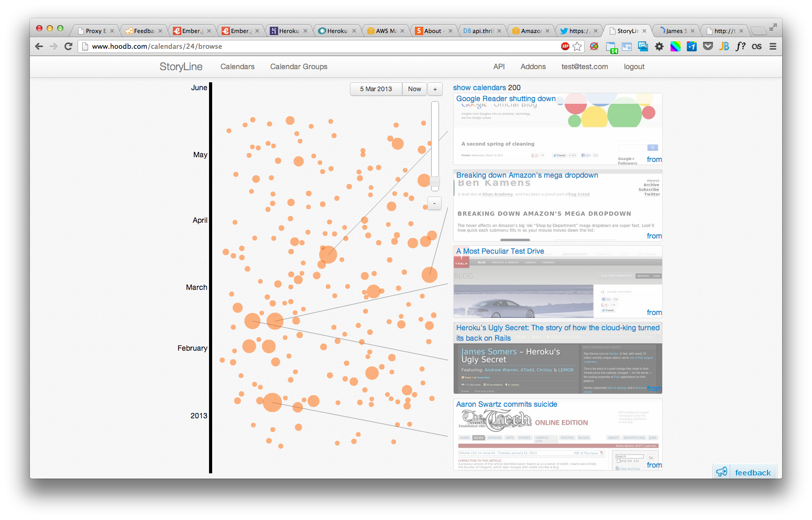Click the March label on timeline
Image resolution: width=812 pixels, height=520 pixels.
pyautogui.click(x=196, y=287)
